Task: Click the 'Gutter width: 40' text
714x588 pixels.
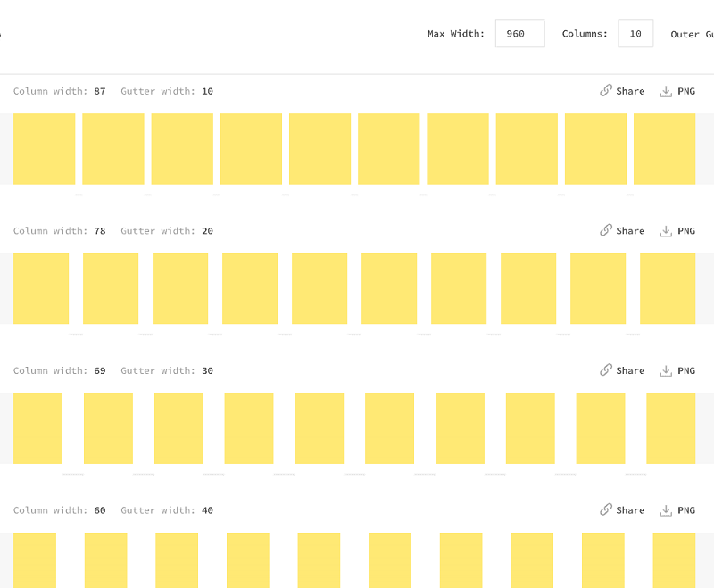Action: pos(167,510)
